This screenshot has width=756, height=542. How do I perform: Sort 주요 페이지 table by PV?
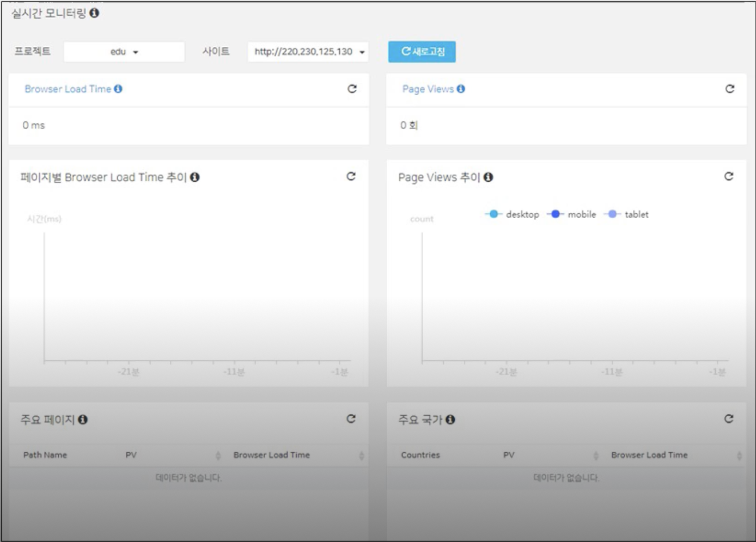point(218,455)
